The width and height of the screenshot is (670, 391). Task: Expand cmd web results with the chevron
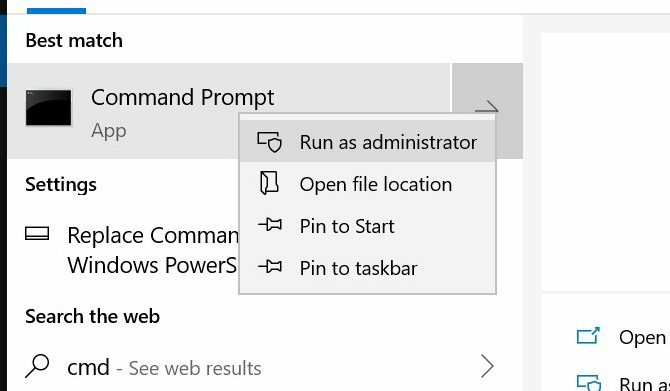tap(487, 366)
